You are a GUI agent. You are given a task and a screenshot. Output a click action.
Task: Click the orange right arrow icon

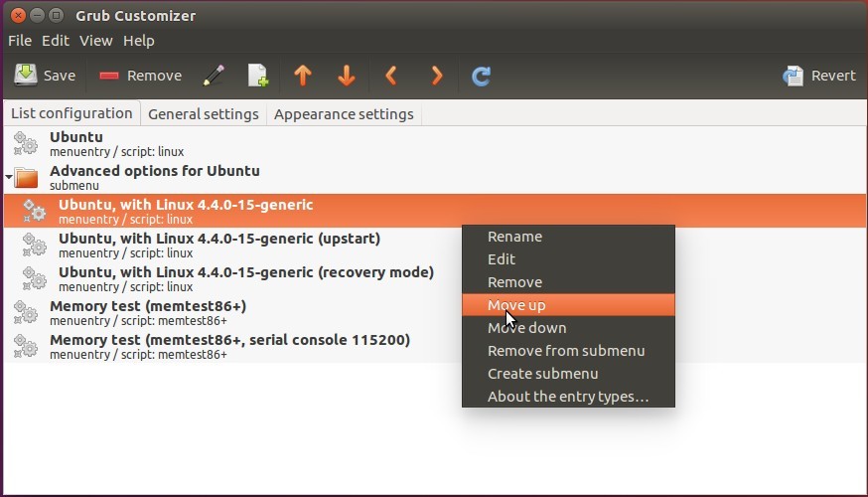437,76
